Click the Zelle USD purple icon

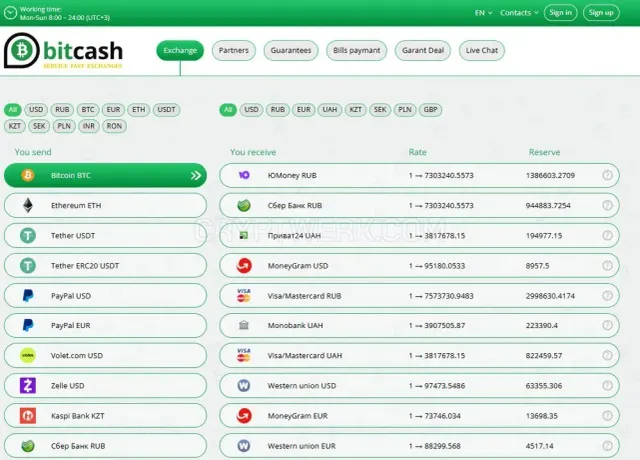28,385
